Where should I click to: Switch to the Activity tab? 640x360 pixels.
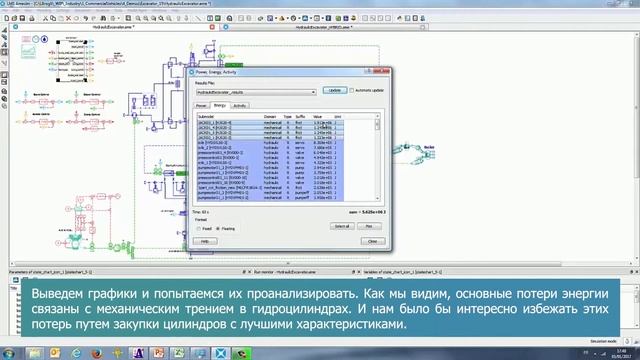coord(239,106)
